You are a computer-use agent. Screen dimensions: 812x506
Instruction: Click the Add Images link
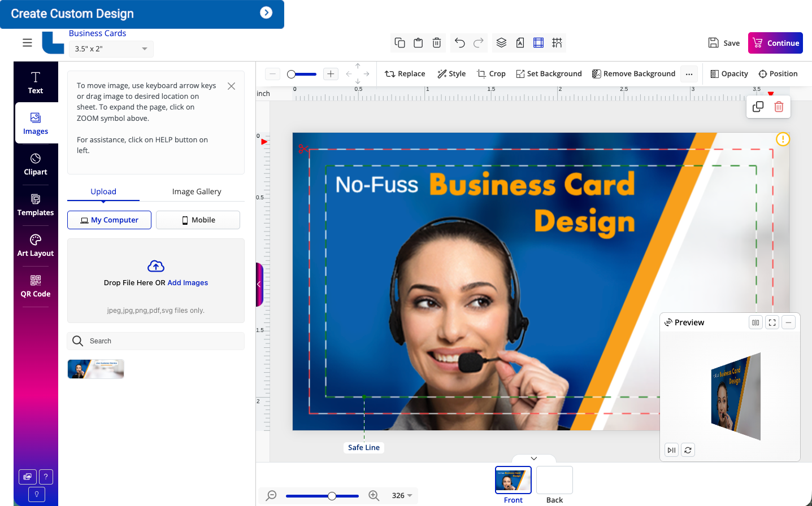188,282
